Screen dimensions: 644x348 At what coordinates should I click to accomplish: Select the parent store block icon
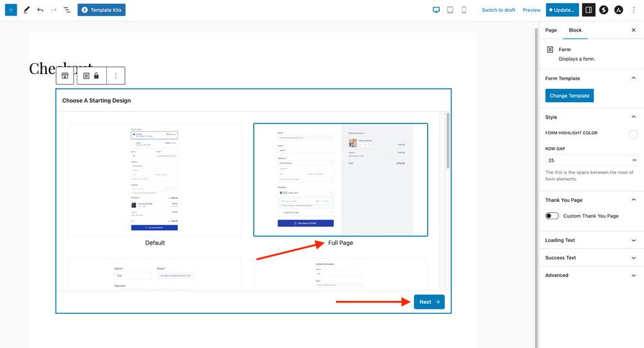click(65, 75)
